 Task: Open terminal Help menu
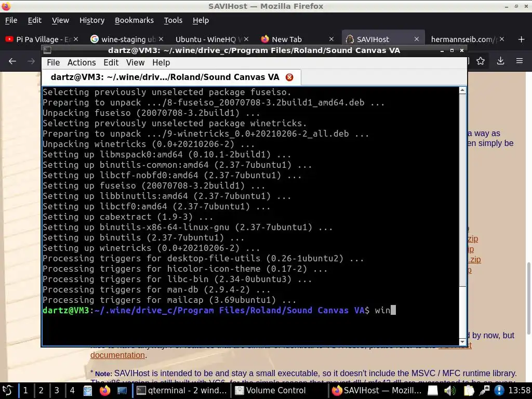pyautogui.click(x=161, y=63)
